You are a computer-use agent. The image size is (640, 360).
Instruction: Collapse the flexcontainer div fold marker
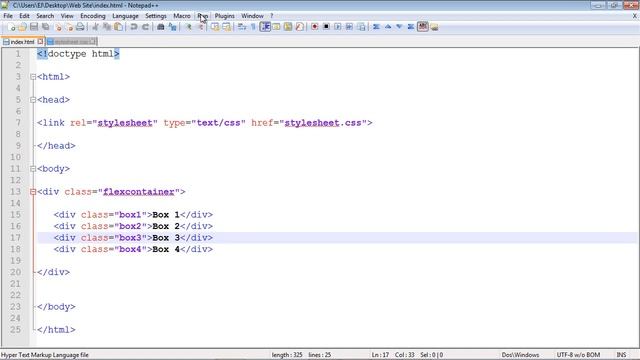33,191
